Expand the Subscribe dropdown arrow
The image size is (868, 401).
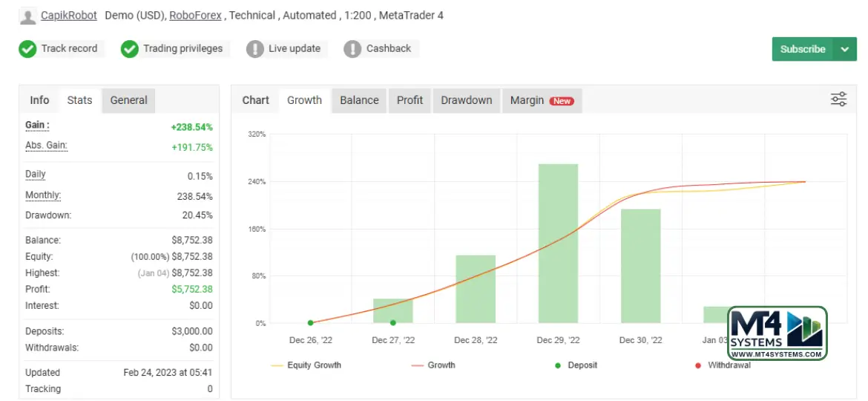click(844, 49)
